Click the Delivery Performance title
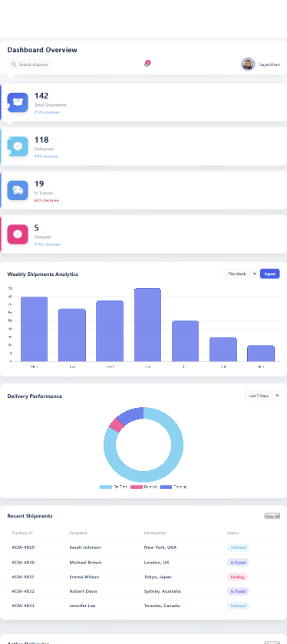This screenshot has width=287, height=644. [x=35, y=396]
